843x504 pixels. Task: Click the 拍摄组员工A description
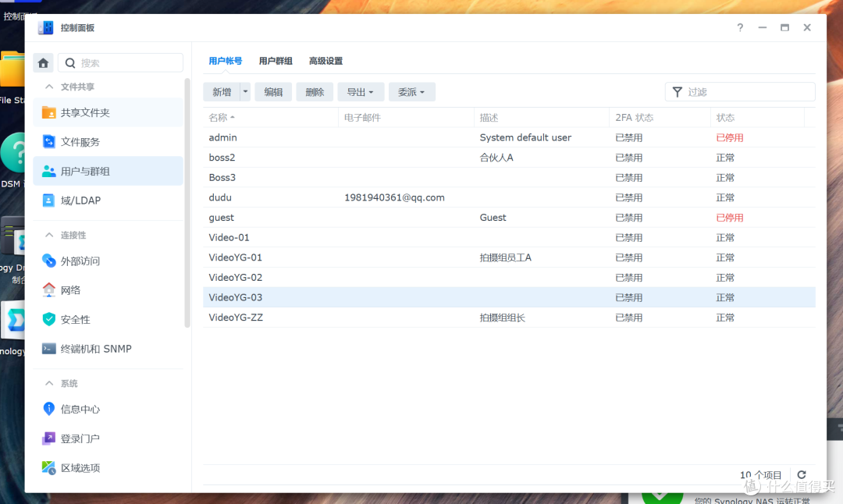(505, 257)
